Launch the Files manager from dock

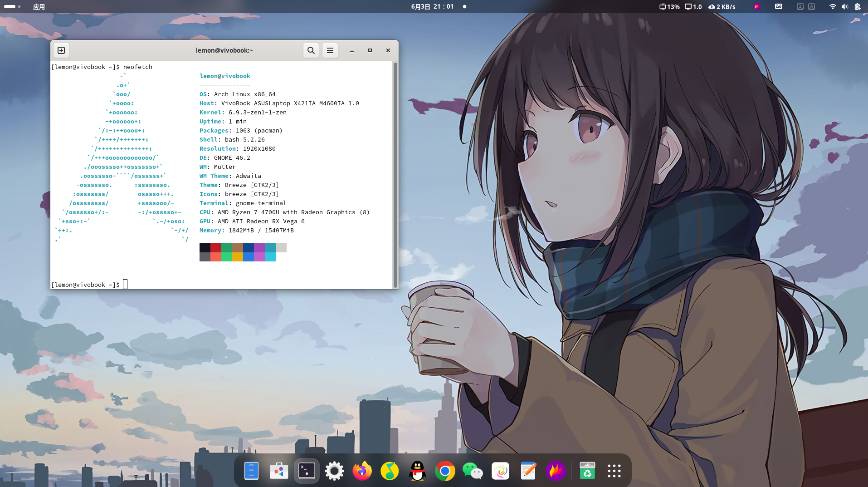point(251,471)
